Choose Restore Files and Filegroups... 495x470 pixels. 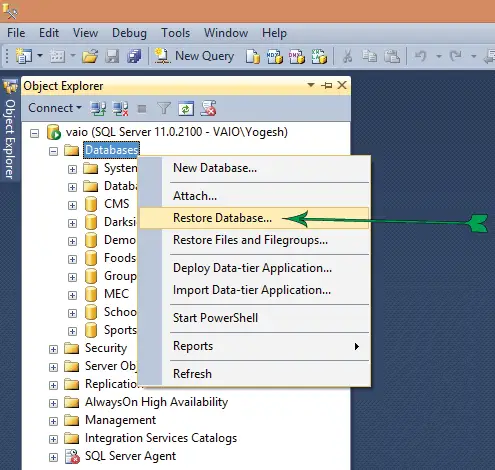pyautogui.click(x=254, y=240)
